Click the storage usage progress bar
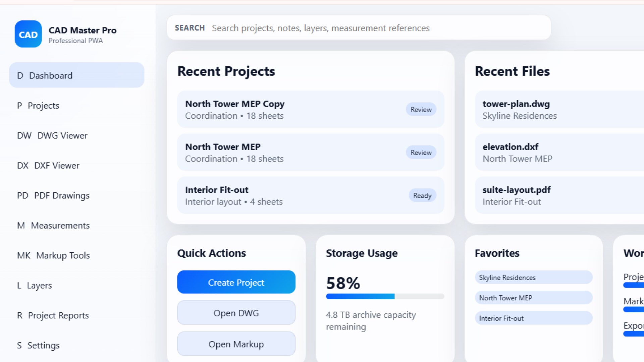This screenshot has height=362, width=644. tap(385, 296)
